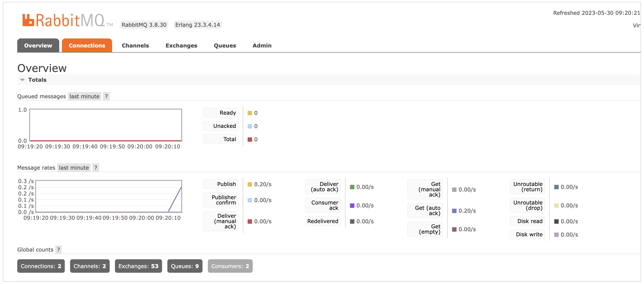Click the yellow Ready color swatch
644x284 pixels.
[x=250, y=113]
